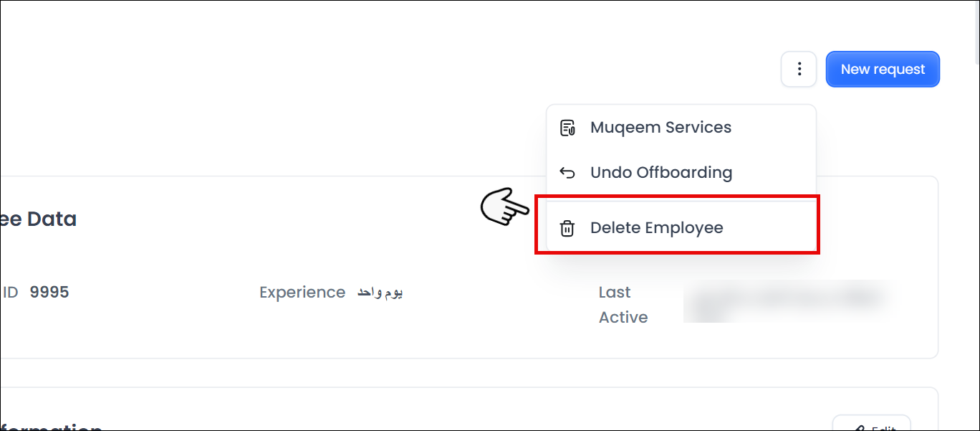Click the cut-off information section heading

[x=50, y=426]
